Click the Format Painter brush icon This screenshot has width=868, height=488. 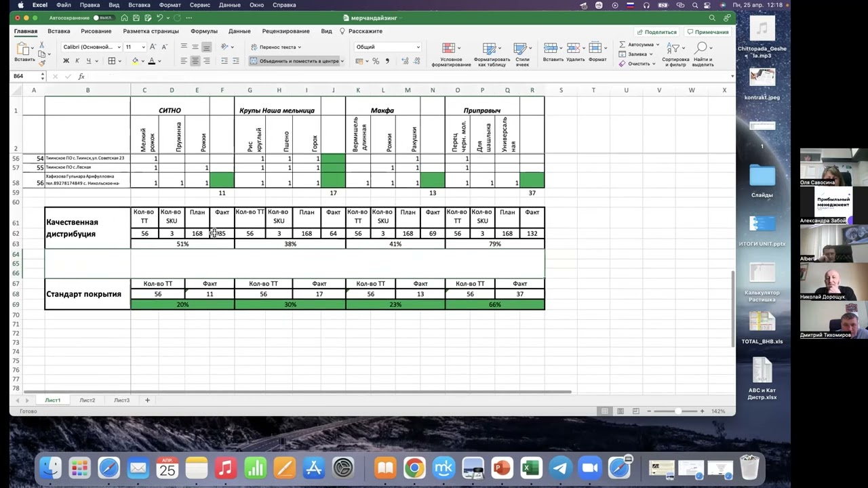(x=41, y=62)
